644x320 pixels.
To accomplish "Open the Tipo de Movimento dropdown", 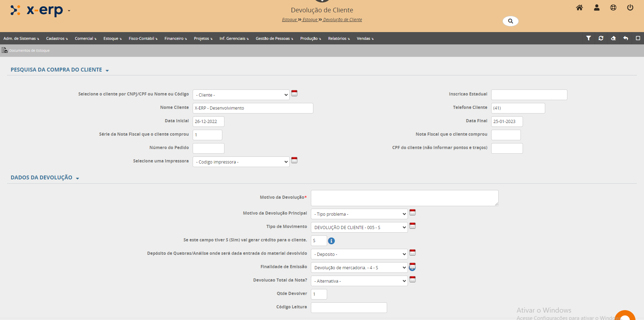I will [359, 227].
